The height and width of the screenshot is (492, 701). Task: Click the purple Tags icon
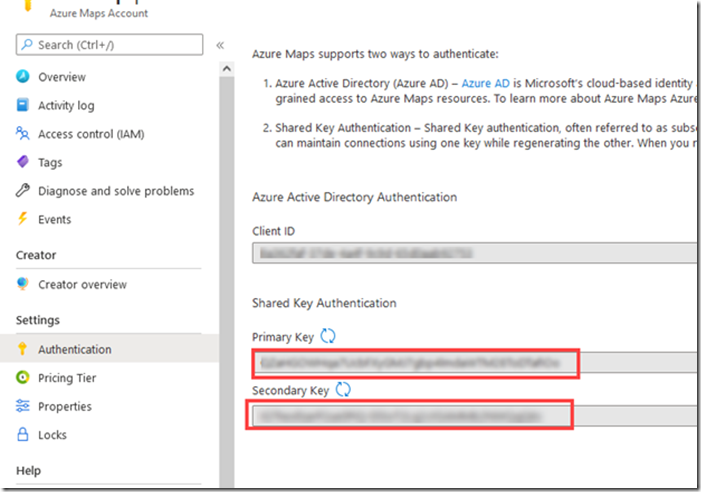coord(23,161)
